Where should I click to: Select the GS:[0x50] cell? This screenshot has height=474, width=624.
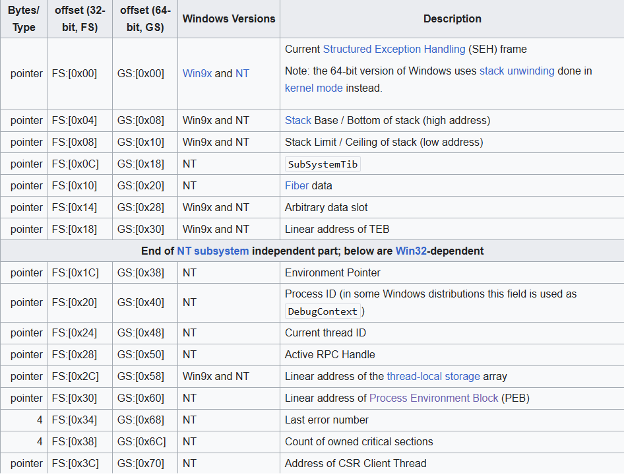[x=145, y=355]
